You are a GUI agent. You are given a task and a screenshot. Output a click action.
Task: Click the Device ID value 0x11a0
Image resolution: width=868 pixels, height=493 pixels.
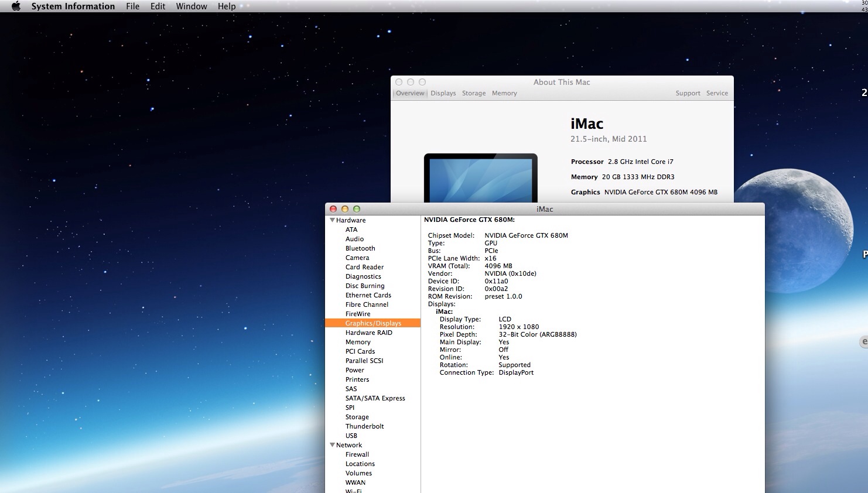[497, 281]
